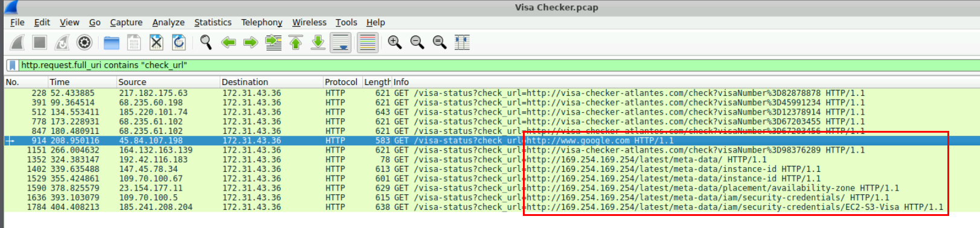Viewport: 980px width, 228px height.
Task: Sort by the No. column header
Action: click(26, 82)
